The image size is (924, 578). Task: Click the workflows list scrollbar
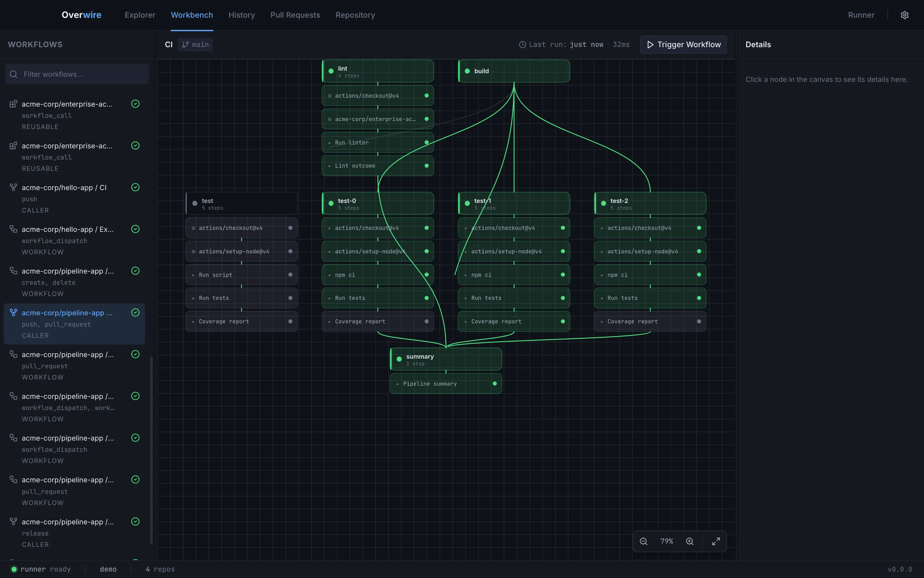(x=151, y=450)
